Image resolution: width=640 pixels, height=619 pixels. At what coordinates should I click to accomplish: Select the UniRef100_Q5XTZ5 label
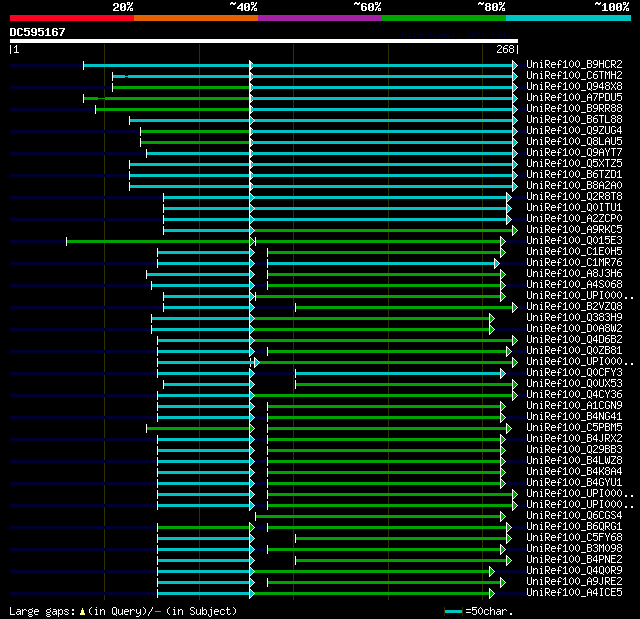click(x=574, y=164)
